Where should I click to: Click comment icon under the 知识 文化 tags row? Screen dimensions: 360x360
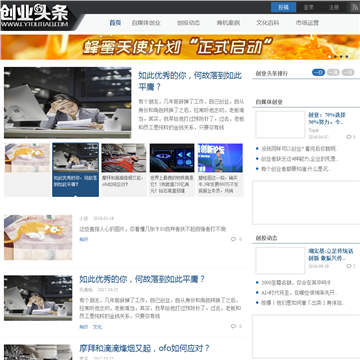[233, 326]
